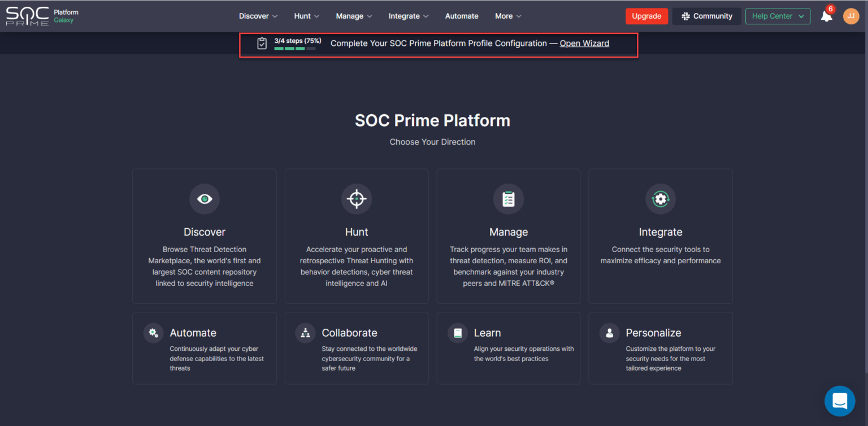Image resolution: width=868 pixels, height=426 pixels.
Task: Open the JJ user avatar
Action: tap(851, 16)
